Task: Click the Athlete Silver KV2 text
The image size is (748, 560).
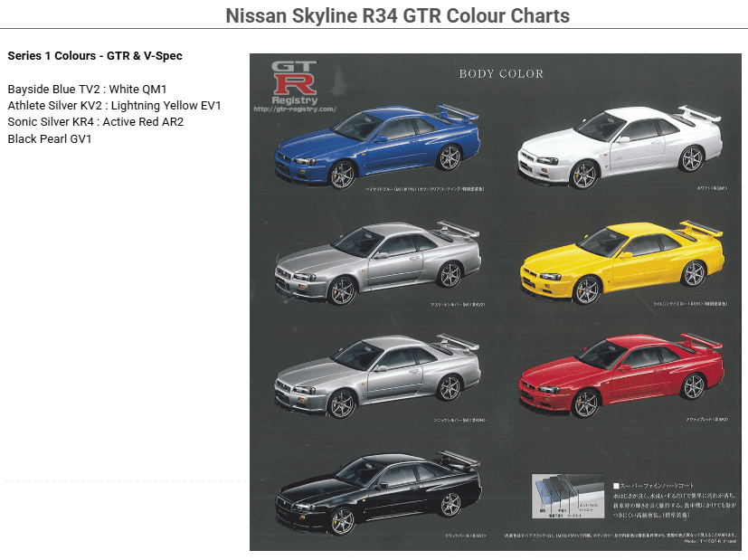Action: tap(54, 106)
